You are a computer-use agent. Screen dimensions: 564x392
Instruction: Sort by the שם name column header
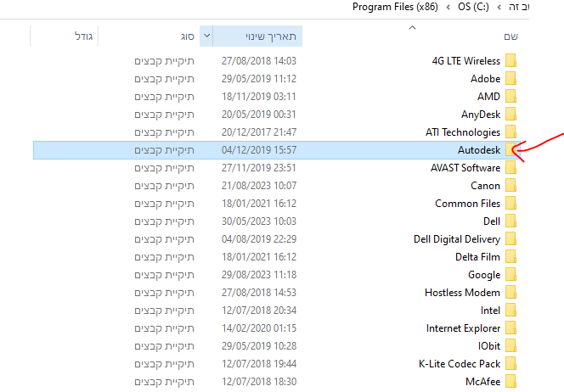[510, 36]
